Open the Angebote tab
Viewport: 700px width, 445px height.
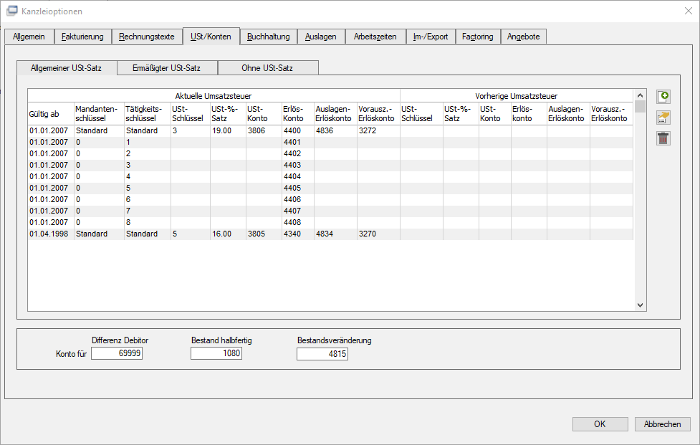(524, 37)
